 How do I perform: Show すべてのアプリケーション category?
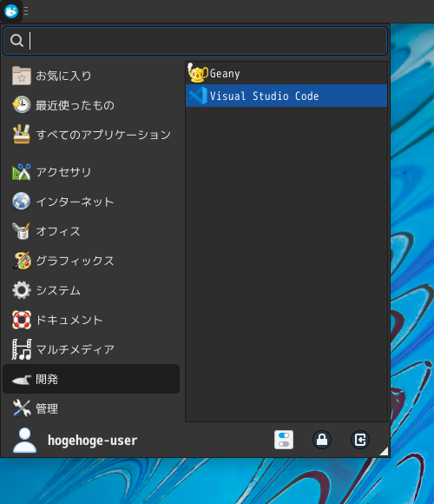91,135
